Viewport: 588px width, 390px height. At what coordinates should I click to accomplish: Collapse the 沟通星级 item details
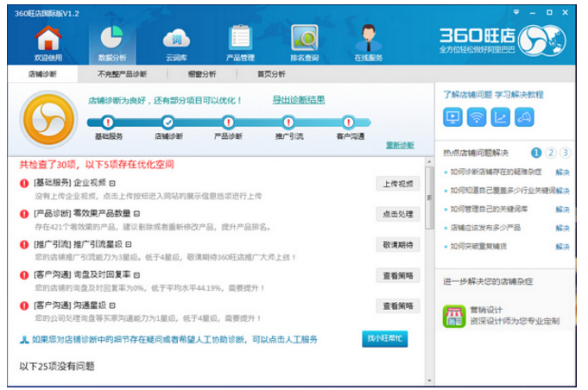tap(112, 305)
